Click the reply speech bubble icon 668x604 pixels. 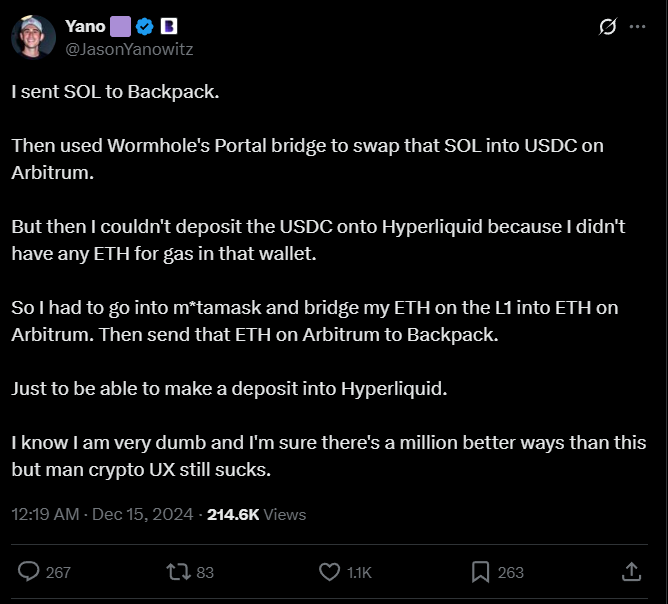click(30, 572)
